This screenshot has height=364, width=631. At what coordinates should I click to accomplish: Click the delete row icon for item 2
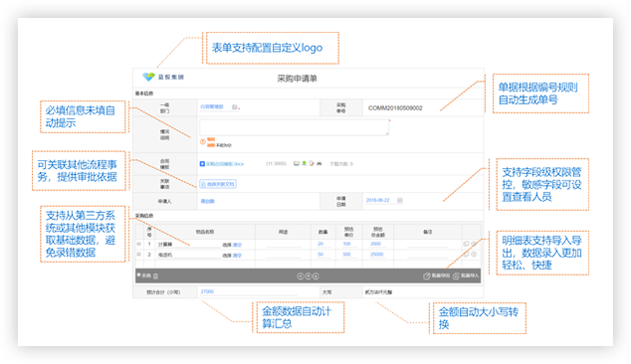(474, 255)
